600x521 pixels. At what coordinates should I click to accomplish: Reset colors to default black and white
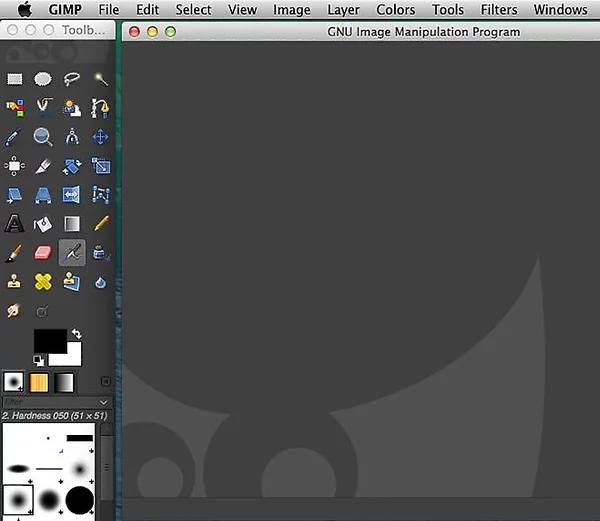(x=38, y=360)
